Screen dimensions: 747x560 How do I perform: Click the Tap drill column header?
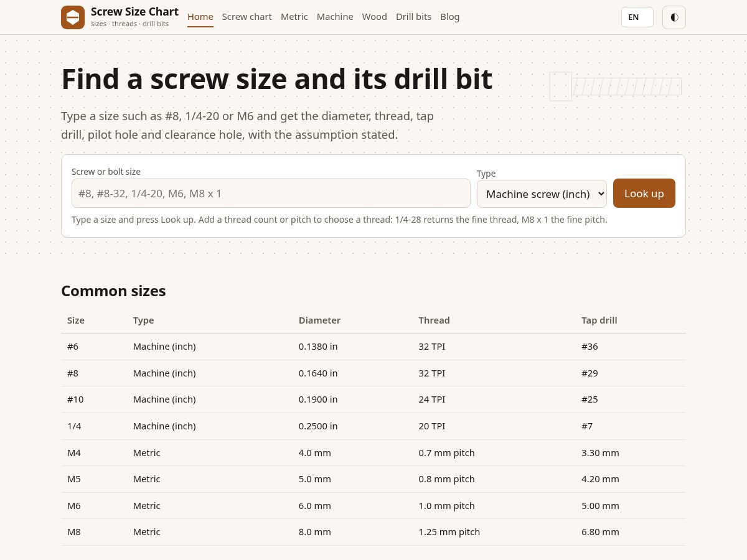[599, 320]
